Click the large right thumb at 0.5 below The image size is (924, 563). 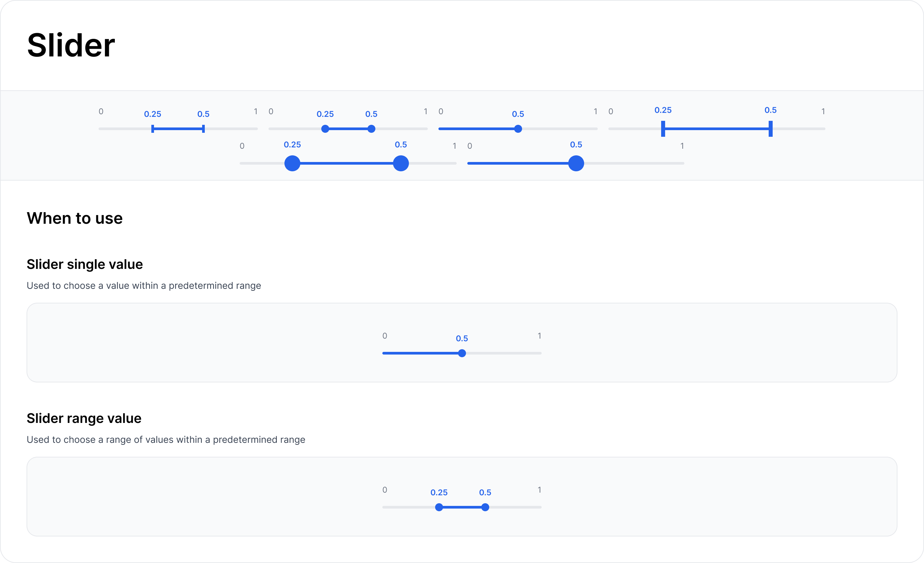401,163
